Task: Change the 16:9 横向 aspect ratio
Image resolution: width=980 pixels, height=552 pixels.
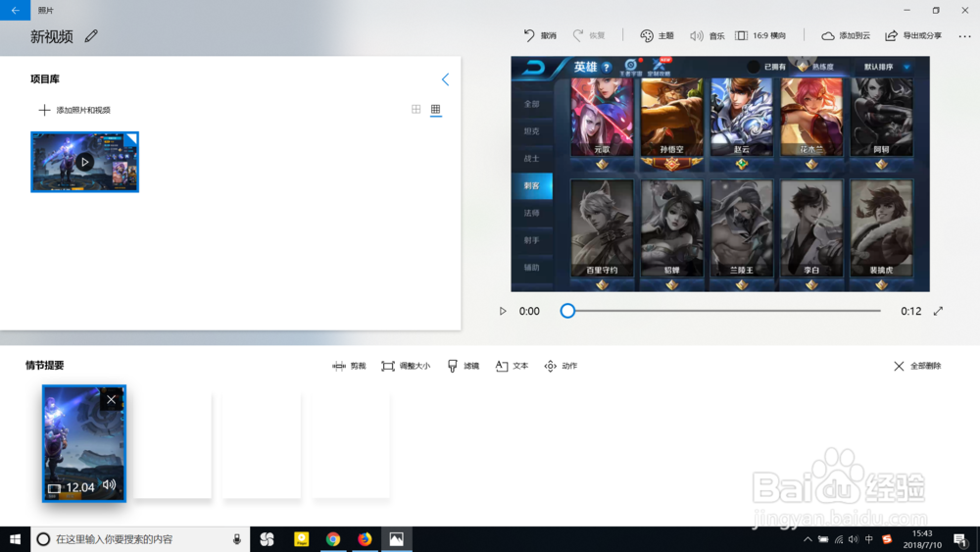Action: click(760, 35)
